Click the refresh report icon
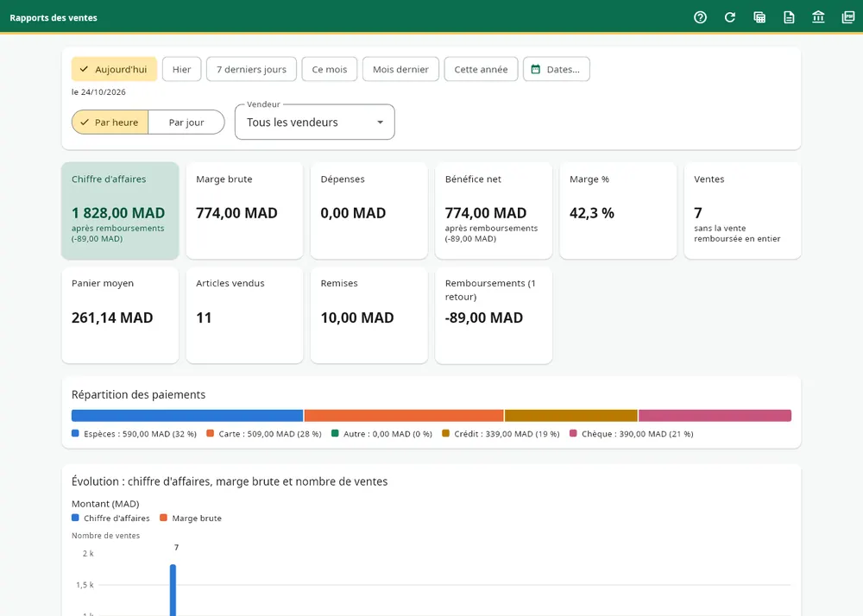The image size is (863, 616). [730, 17]
